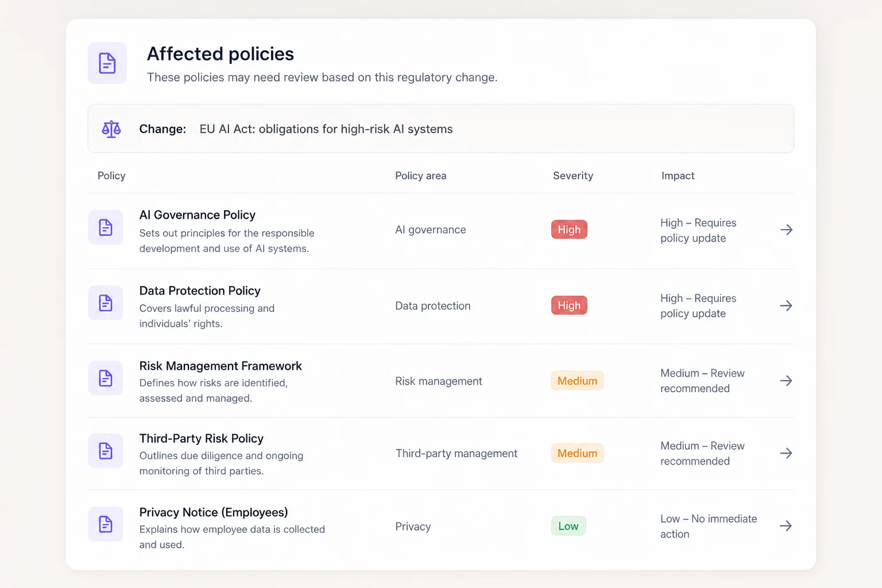Click the Impact column header
The width and height of the screenshot is (882, 588).
click(678, 176)
